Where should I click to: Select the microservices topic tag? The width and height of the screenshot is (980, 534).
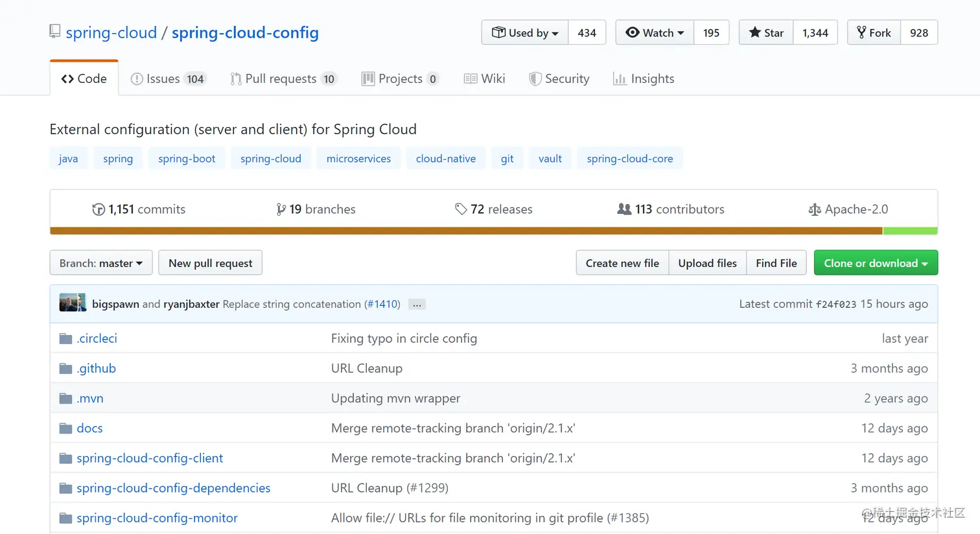point(358,159)
